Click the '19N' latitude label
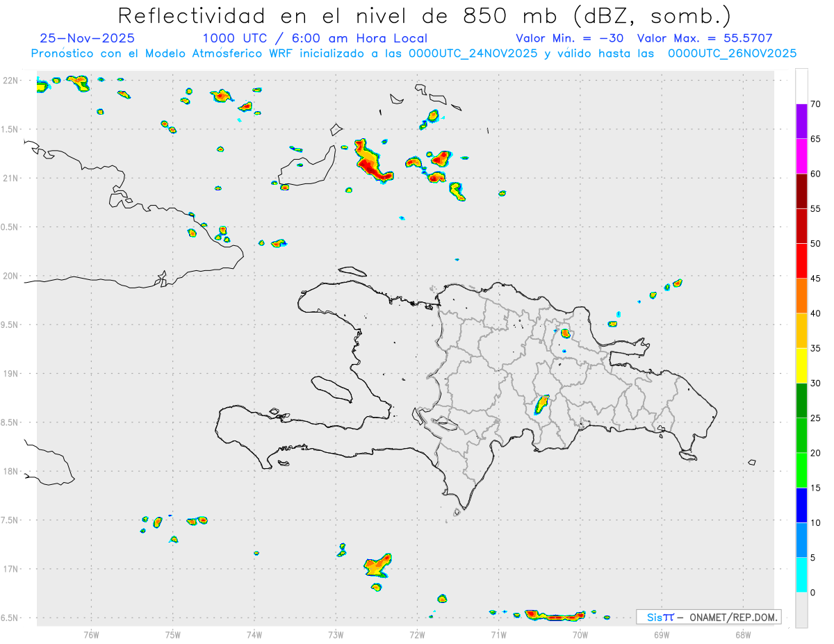The image size is (834, 644). pos(10,374)
